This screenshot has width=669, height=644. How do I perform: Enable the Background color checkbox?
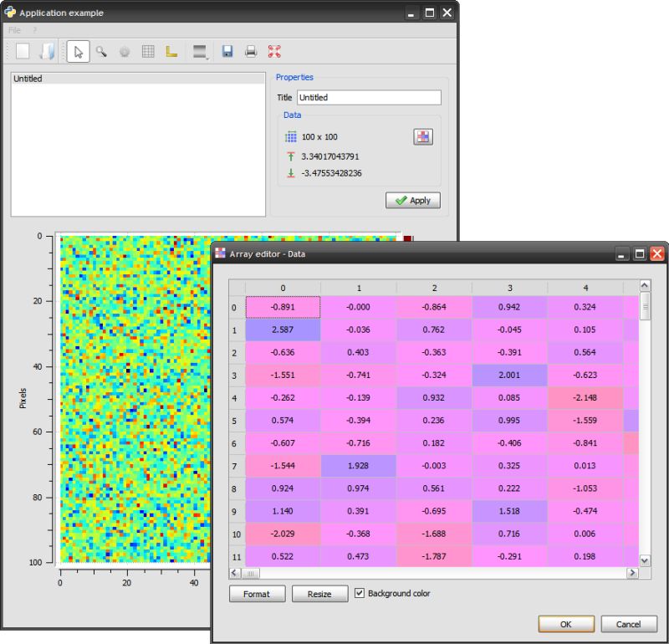pos(360,594)
